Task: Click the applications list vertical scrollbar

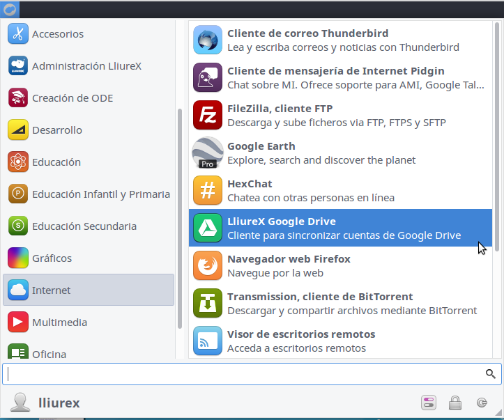Action: pyautogui.click(x=496, y=139)
